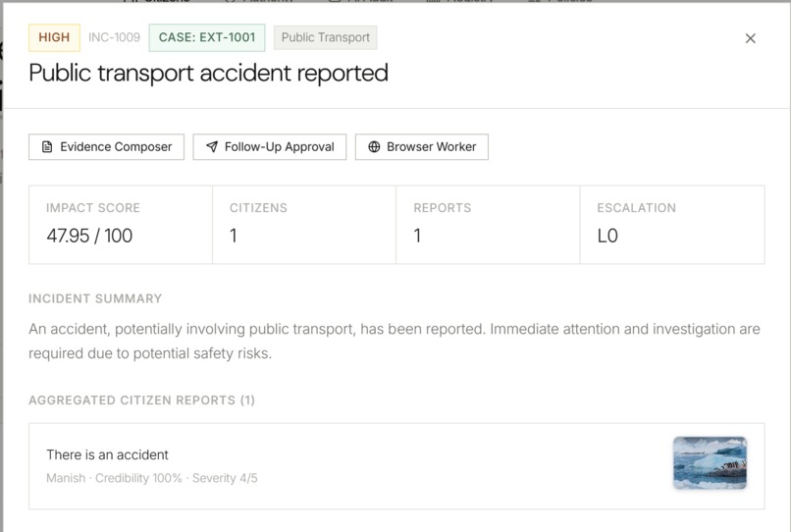Click the REPORTS label
This screenshot has width=791, height=532.
[x=443, y=208]
